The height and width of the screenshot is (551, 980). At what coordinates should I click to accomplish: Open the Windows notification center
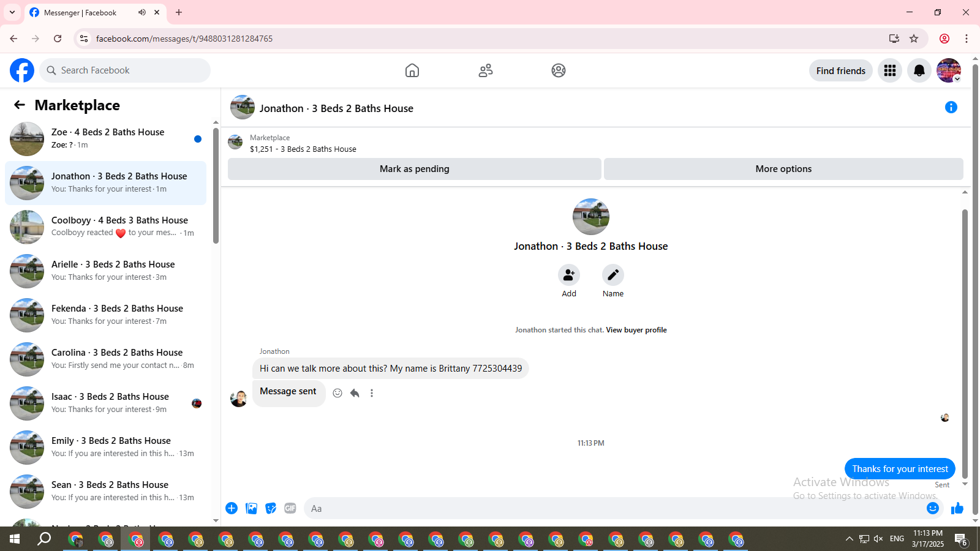coord(961,539)
